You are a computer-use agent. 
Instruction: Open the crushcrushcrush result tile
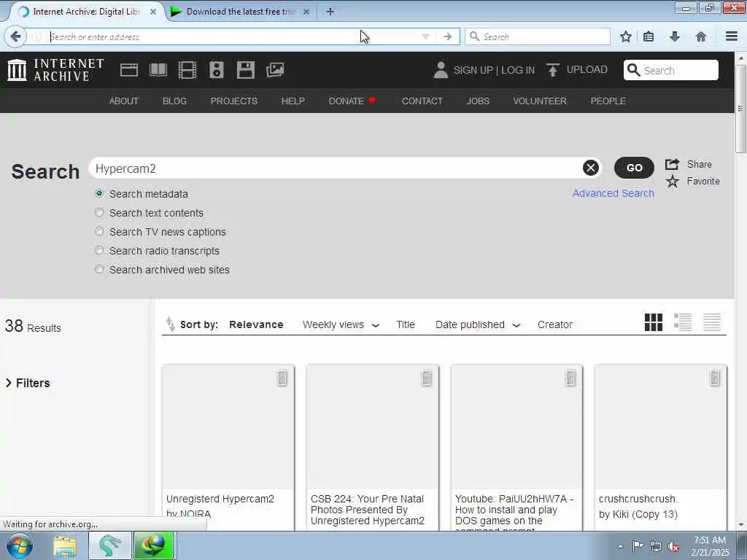[x=661, y=448]
